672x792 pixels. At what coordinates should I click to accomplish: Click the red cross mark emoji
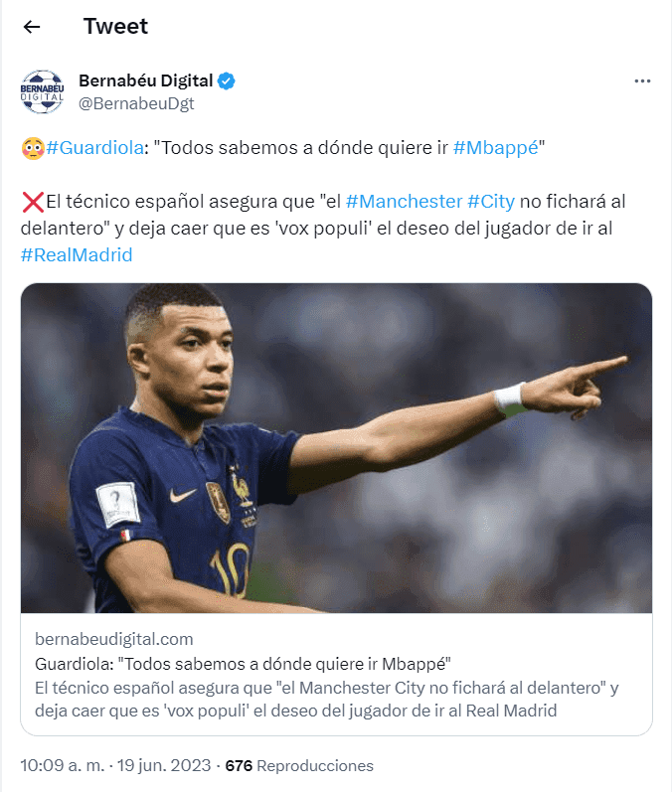click(x=33, y=202)
